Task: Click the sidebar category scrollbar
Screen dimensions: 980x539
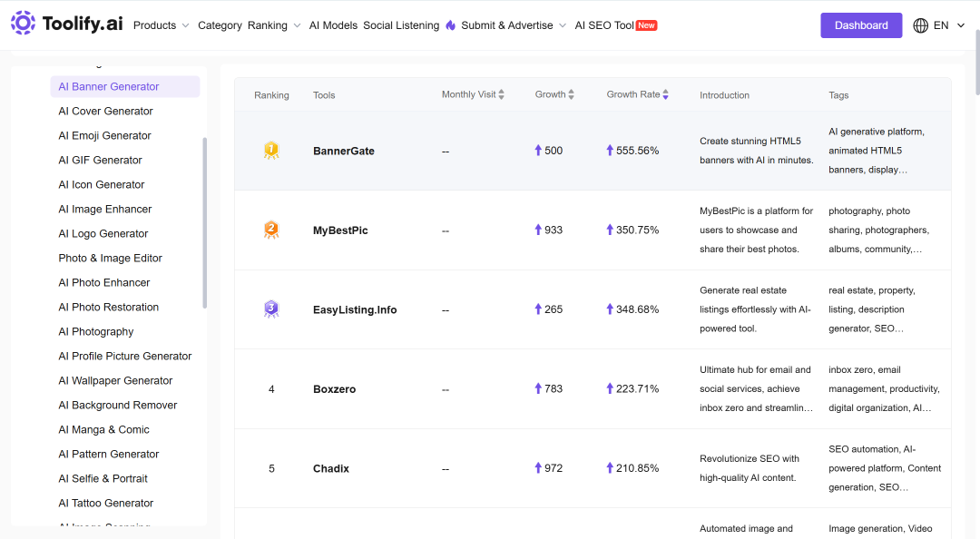Action: coord(204,222)
